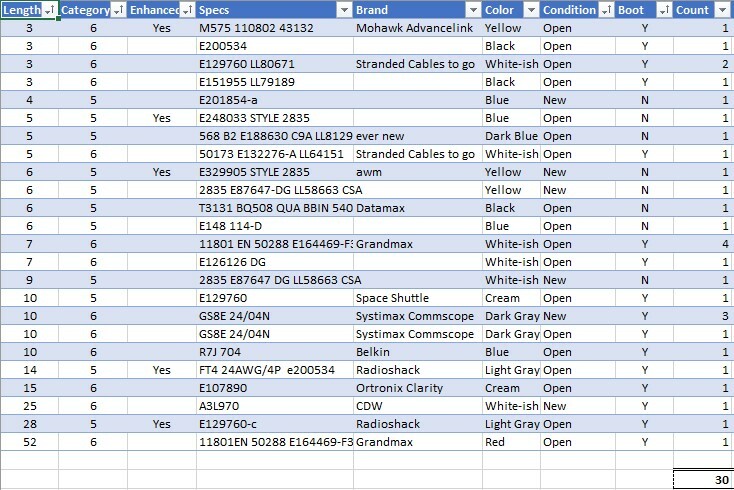Select the Dark Blue color cell
Viewport: 734px width, 490px height.
(x=511, y=136)
